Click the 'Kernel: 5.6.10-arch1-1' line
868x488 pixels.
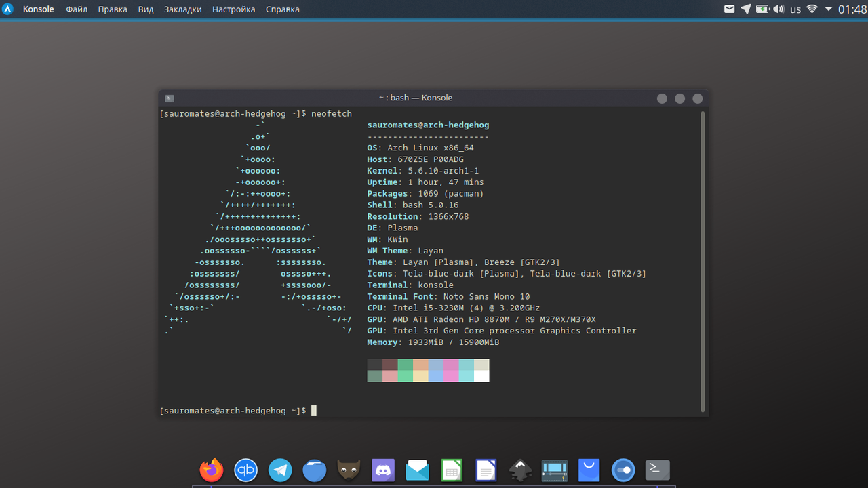click(x=423, y=171)
